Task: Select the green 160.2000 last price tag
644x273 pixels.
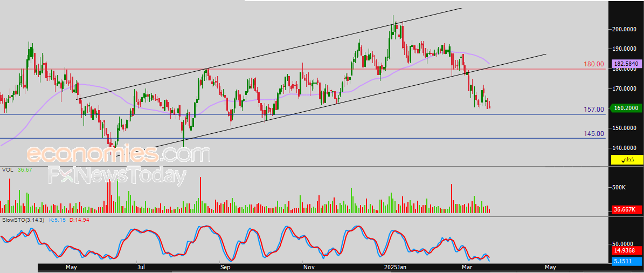Action: click(x=627, y=108)
